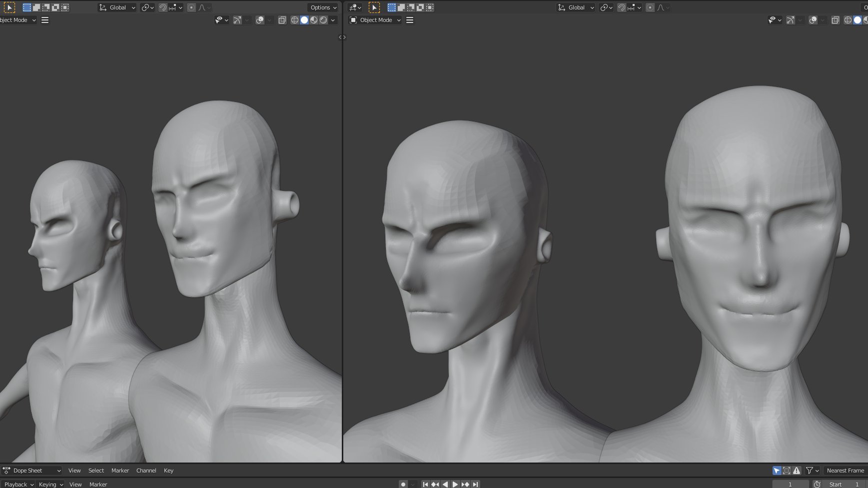Toggle Show Hidden in Dope Sheet
The width and height of the screenshot is (868, 488).
click(787, 471)
